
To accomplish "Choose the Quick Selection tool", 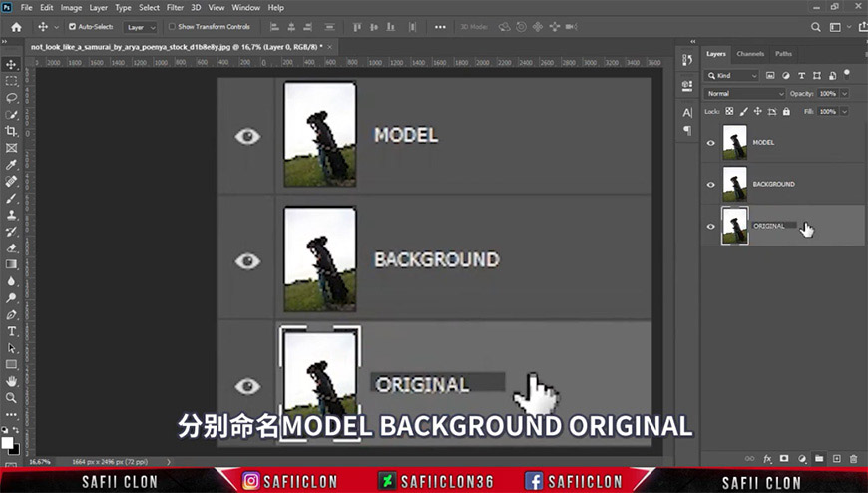I will pos(11,114).
